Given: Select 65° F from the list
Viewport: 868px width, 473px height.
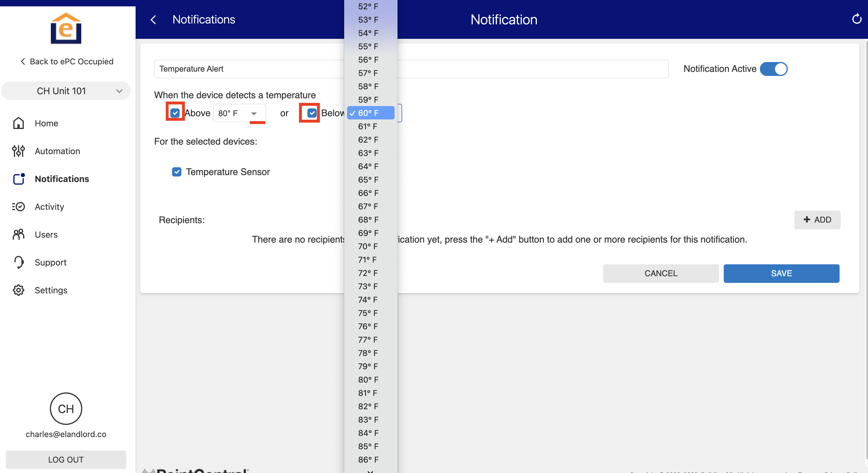Looking at the screenshot, I should (x=368, y=180).
